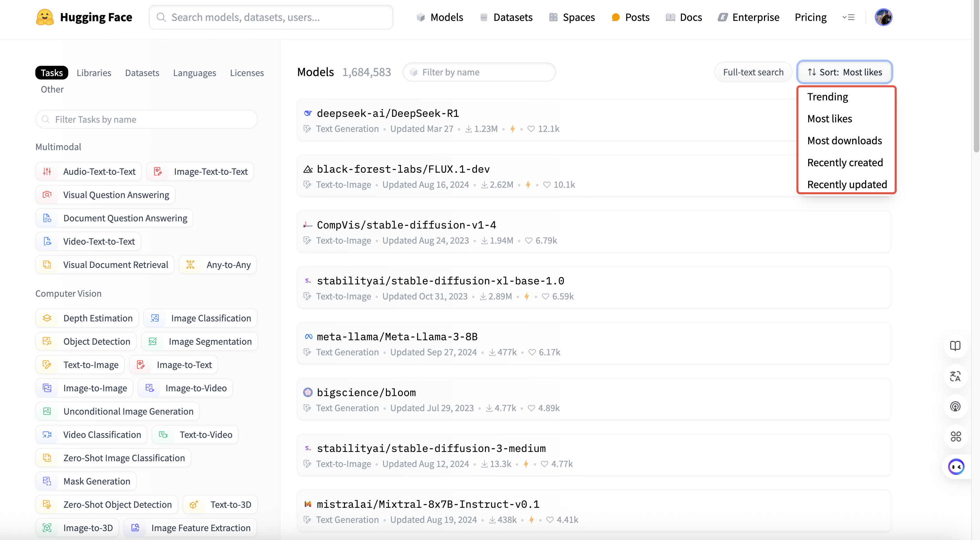Viewport: 980px width, 540px height.
Task: Open the Spaces nav grid icon
Action: coord(553,17)
